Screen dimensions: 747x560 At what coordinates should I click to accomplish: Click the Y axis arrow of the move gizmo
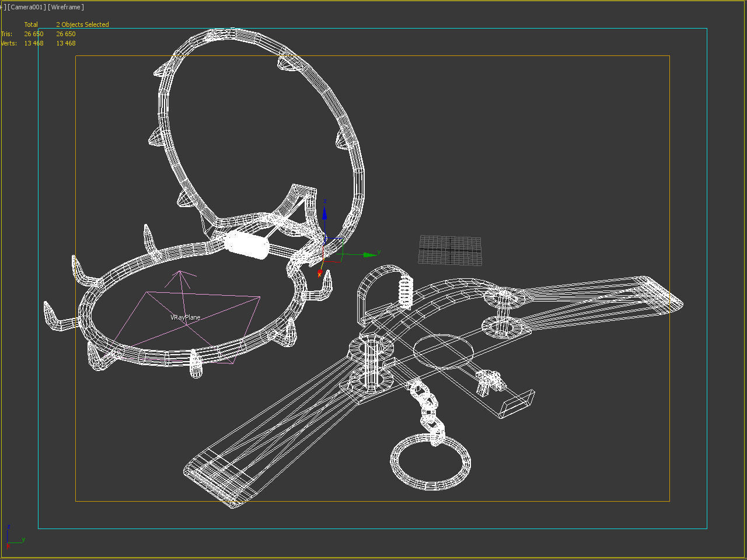pos(366,255)
